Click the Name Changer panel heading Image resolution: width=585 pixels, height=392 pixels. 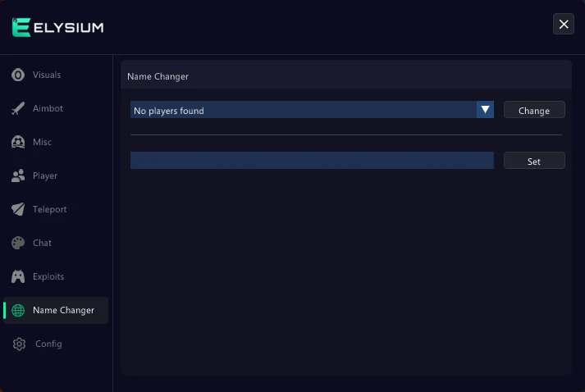(x=158, y=76)
